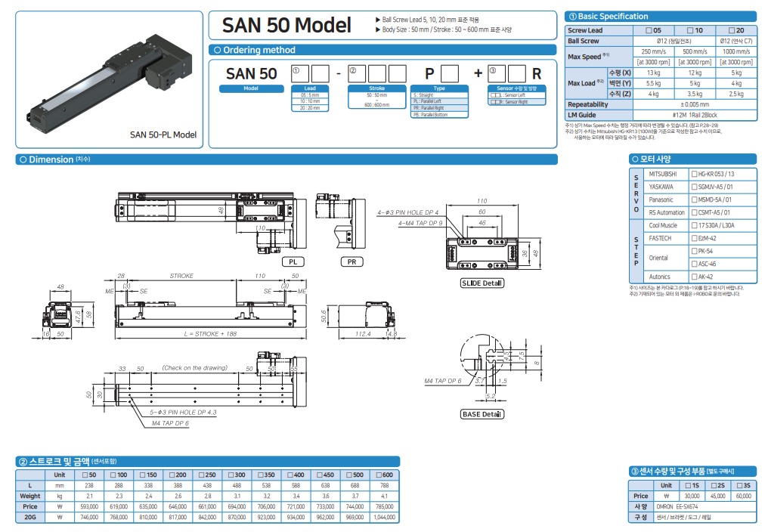The image size is (768, 532).
Task: Select the "S : Straight" type option
Action: 439,95
